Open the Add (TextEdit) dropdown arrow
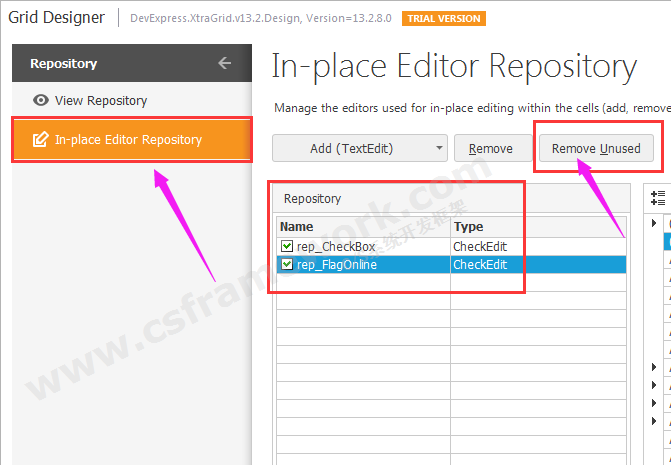Screen dimensions: 671x465 (x=440, y=149)
